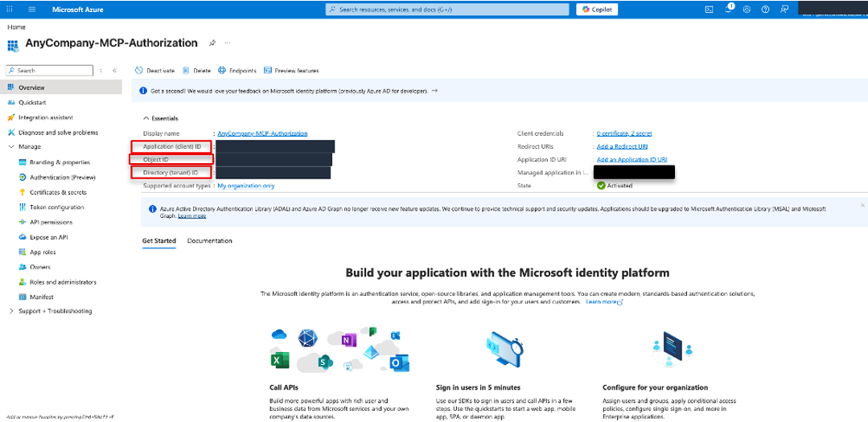The height and width of the screenshot is (422, 868).
Task: Pin AnyCompany-MCP-Authorization to dashboard
Action: click(x=212, y=43)
